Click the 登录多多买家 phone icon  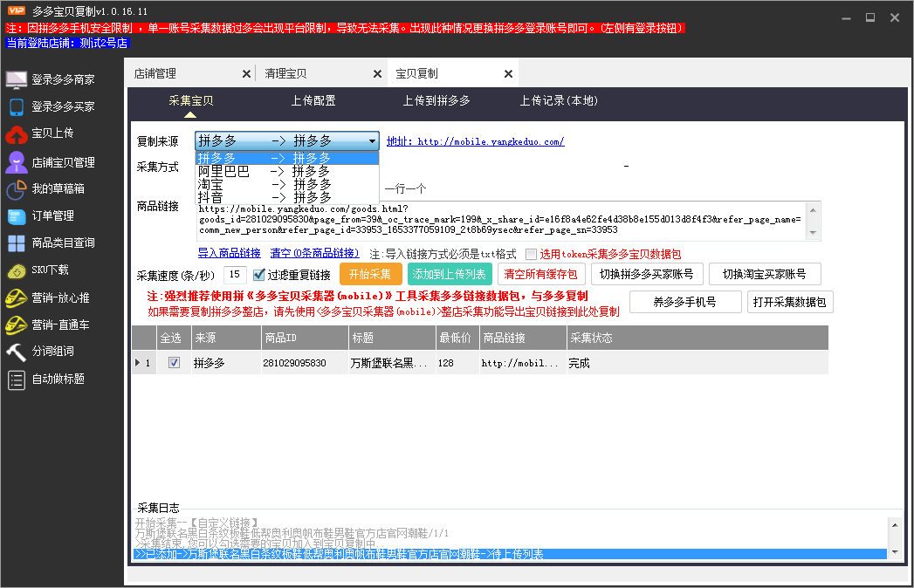coord(17,106)
